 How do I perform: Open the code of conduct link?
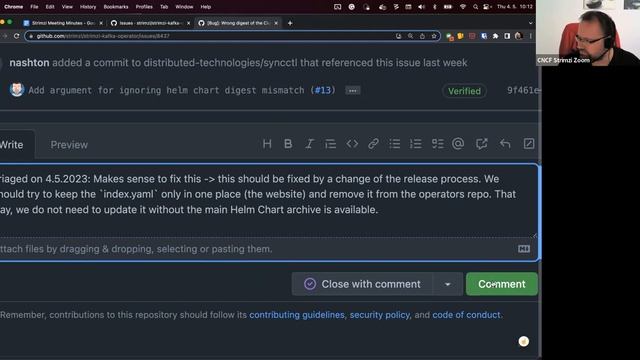[x=466, y=315]
